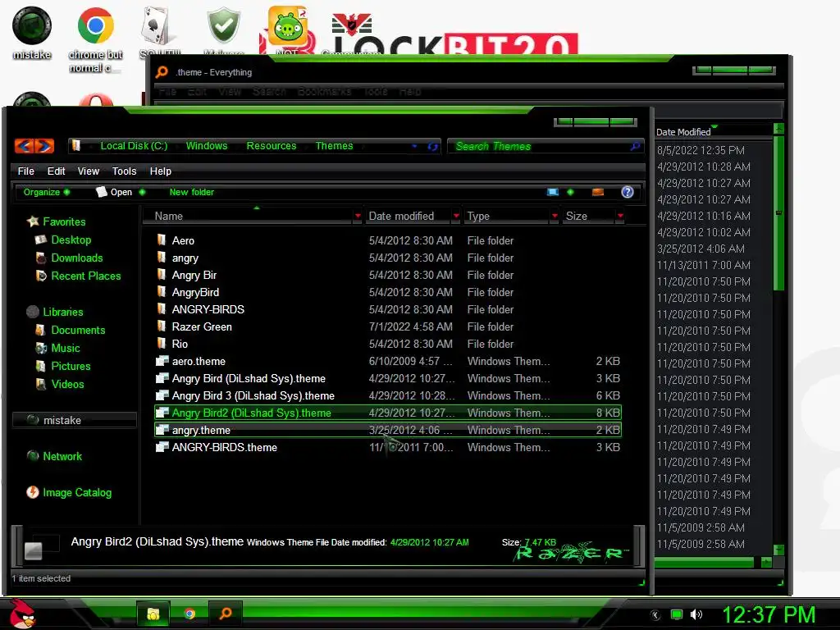This screenshot has width=840, height=630.
Task: Select Documents library
Action: coord(78,331)
